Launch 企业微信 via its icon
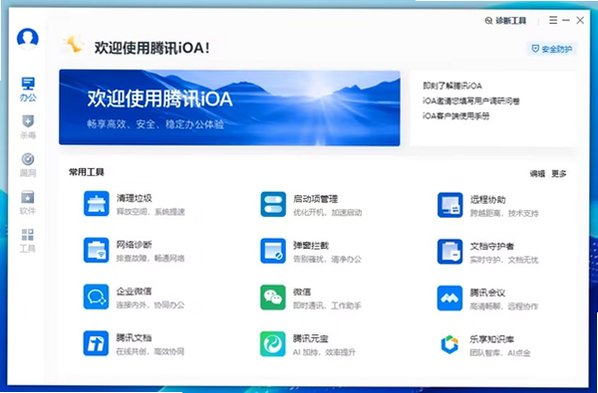The height and width of the screenshot is (393, 598). click(96, 296)
